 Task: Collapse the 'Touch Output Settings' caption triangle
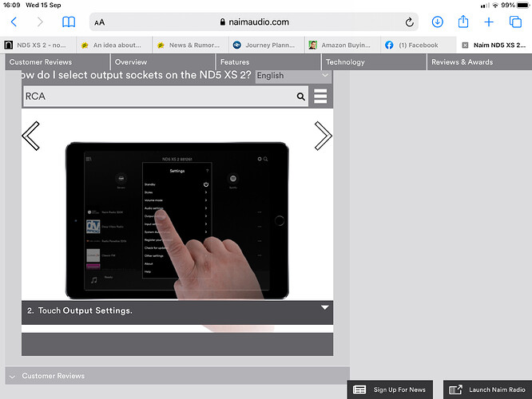(324, 307)
